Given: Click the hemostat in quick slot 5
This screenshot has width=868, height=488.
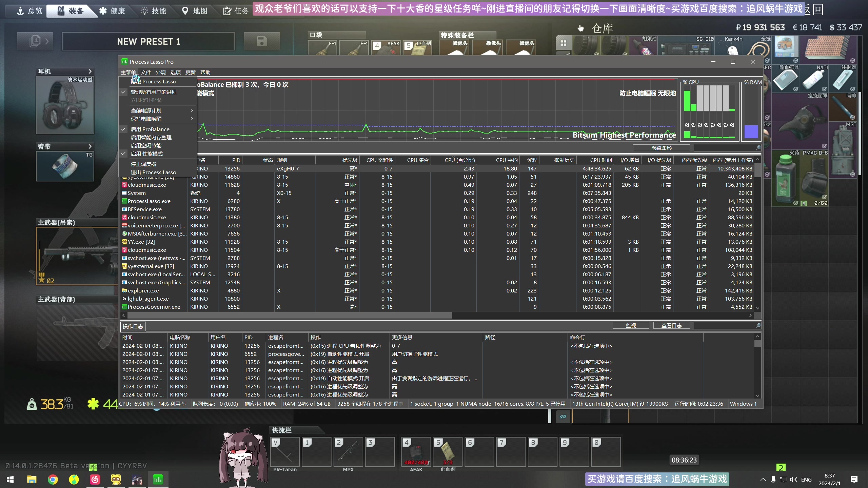Looking at the screenshot, I should pyautogui.click(x=448, y=452).
